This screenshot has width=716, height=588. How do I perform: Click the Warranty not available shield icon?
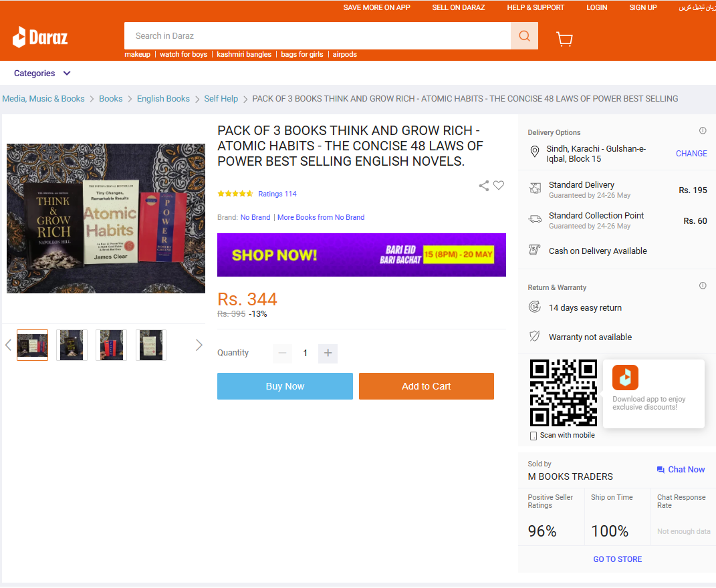(534, 336)
